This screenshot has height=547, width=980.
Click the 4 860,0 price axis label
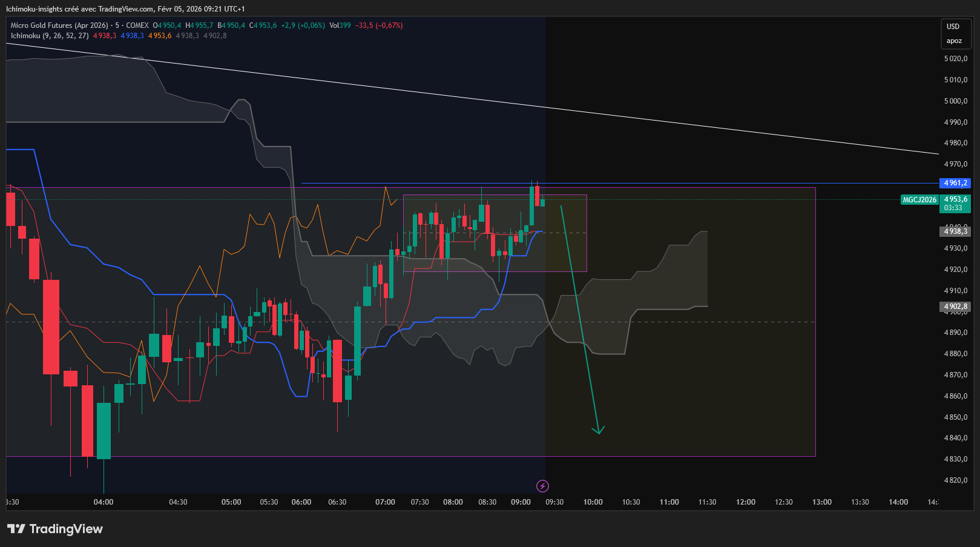point(956,396)
